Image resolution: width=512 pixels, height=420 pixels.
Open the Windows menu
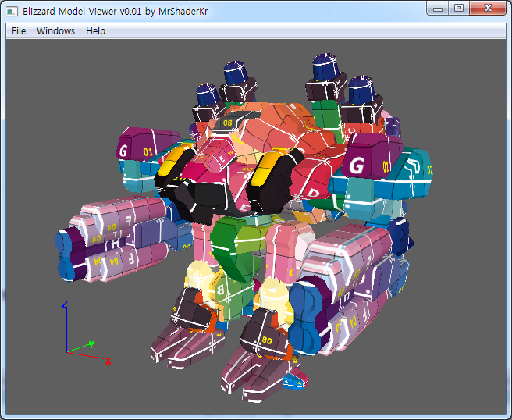[x=55, y=31]
